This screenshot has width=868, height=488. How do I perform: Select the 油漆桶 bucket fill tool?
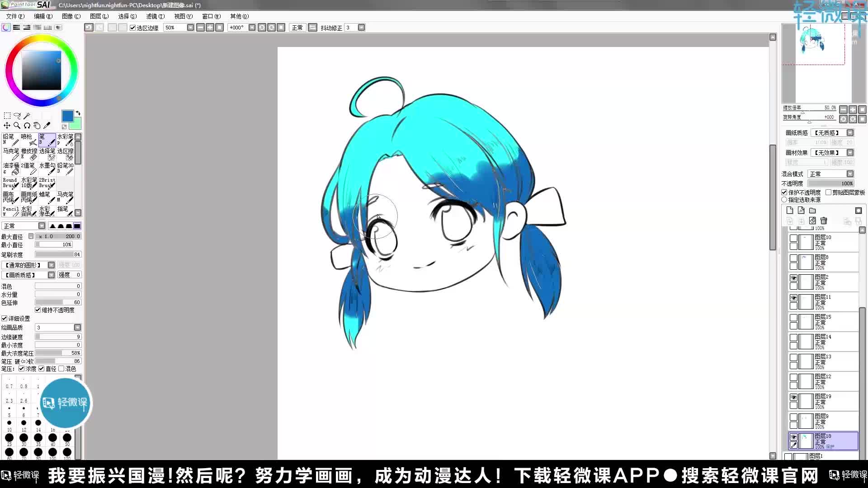10,168
